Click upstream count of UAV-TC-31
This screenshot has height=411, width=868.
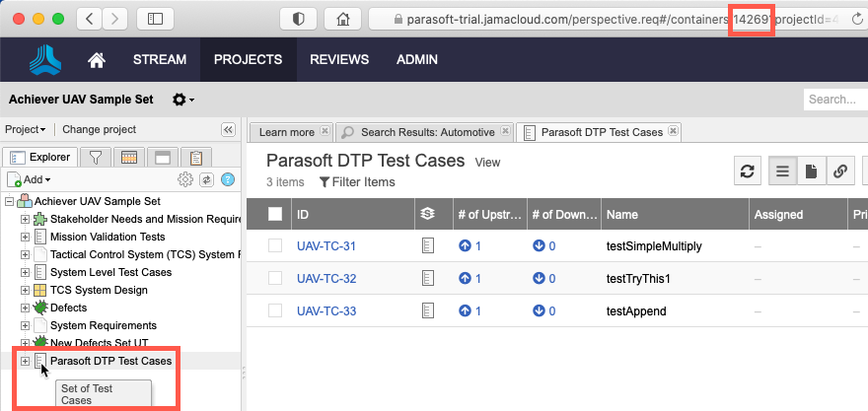click(470, 245)
